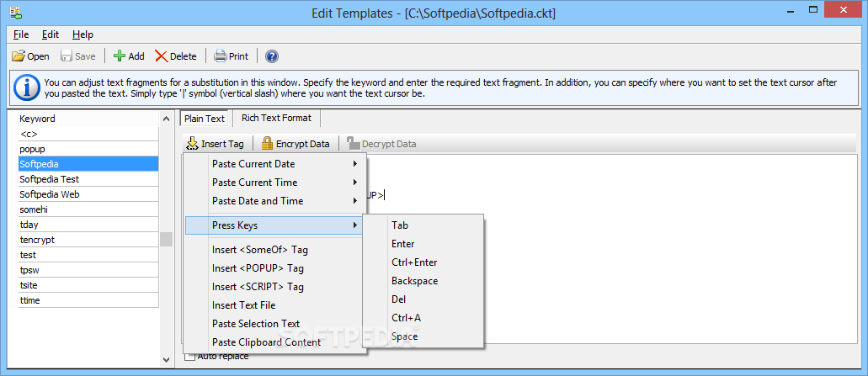Click the Open folder icon
This screenshot has width=868, height=376.
pyautogui.click(x=18, y=56)
